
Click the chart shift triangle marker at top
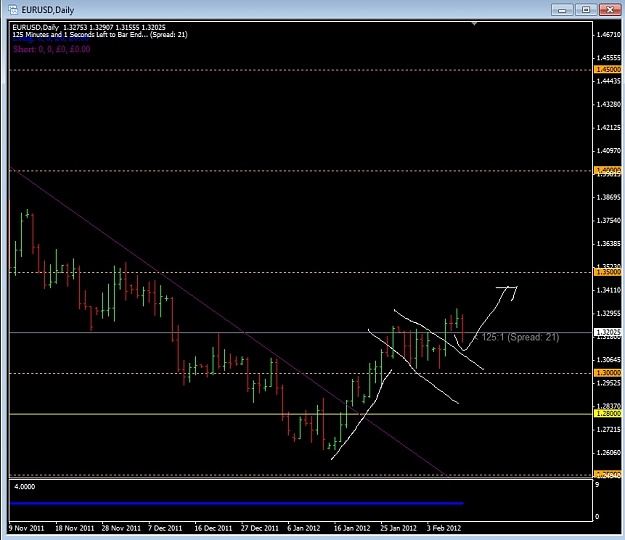pos(474,24)
